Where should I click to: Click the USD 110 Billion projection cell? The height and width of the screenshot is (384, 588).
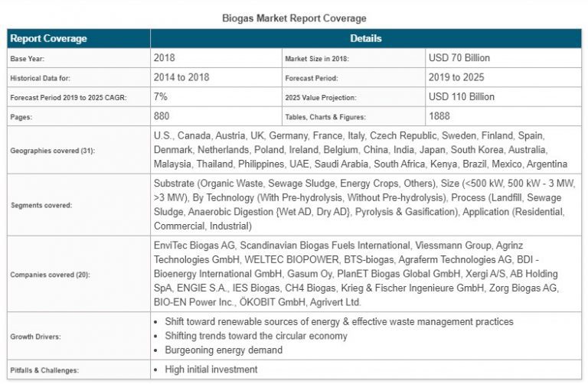coord(462,97)
